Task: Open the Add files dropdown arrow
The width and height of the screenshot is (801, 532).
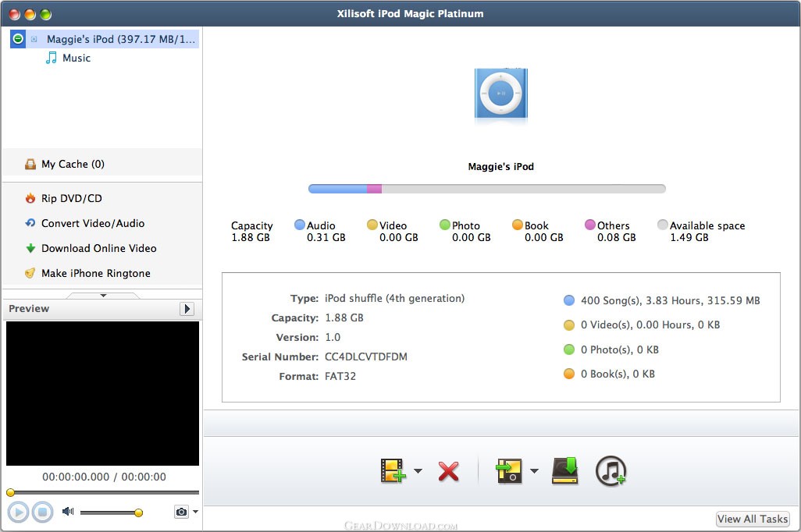Action: tap(418, 470)
